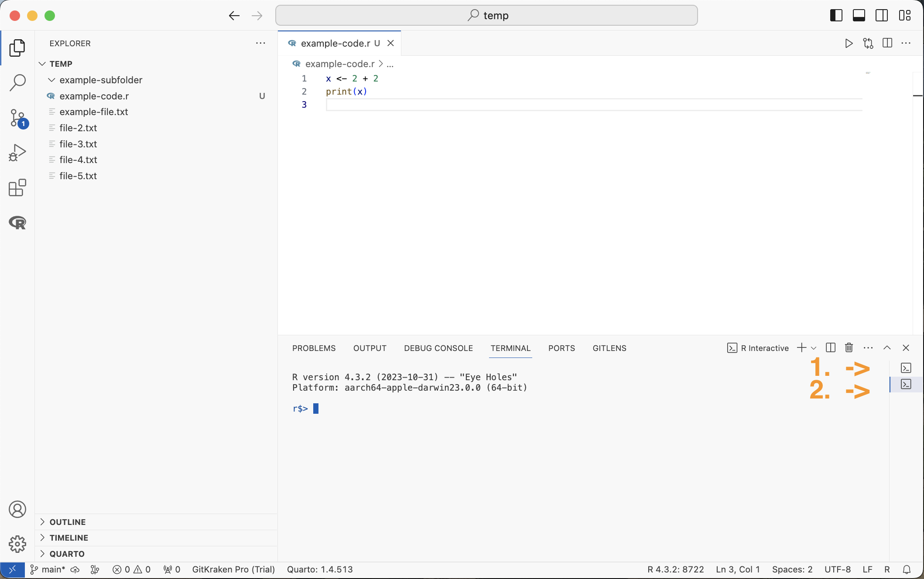Toggle secondary side bar visibility
This screenshot has height=579, width=924.
881,16
